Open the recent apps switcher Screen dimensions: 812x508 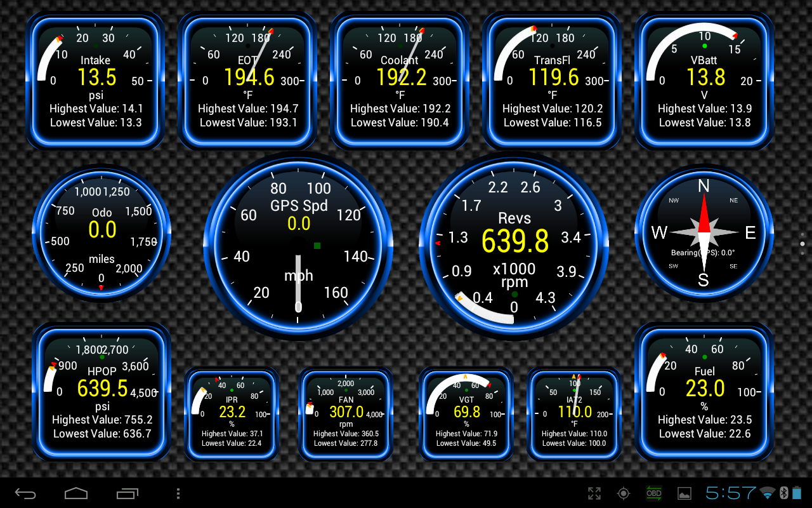click(127, 493)
